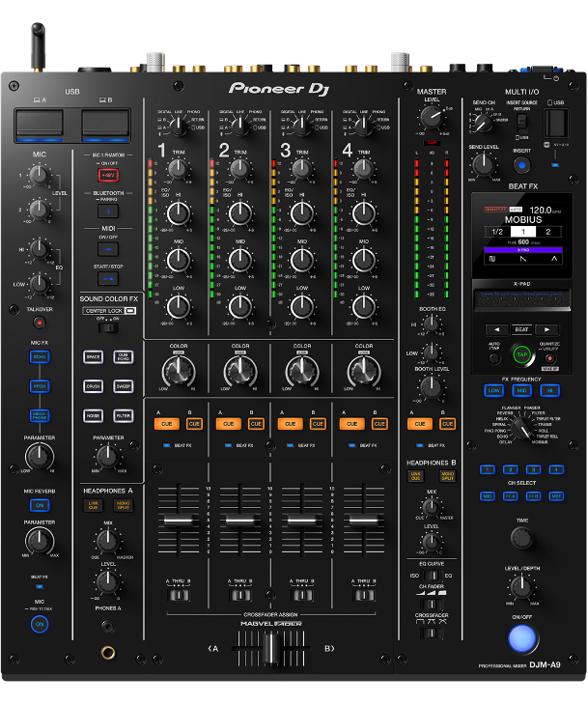Viewport: 588px width, 705px height.
Task: Hit the MIDI START/STOP play-pause button
Action: tap(108, 278)
